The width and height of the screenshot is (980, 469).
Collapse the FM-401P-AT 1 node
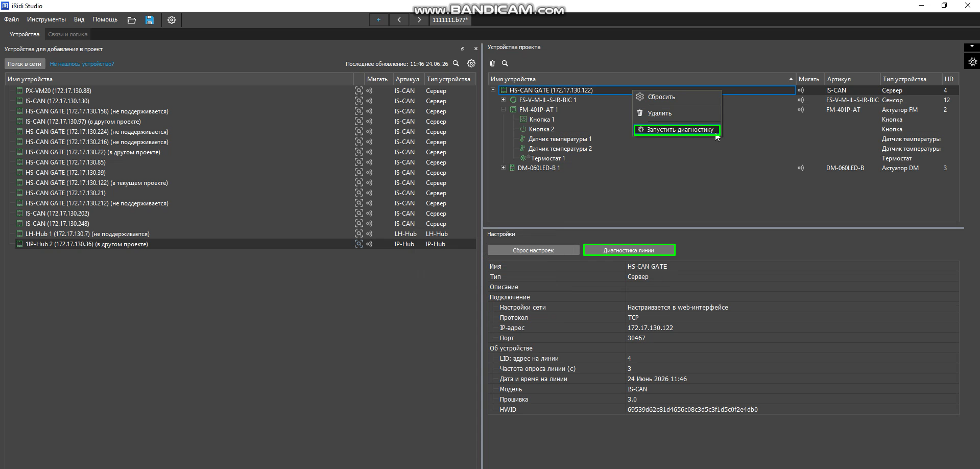click(x=504, y=110)
